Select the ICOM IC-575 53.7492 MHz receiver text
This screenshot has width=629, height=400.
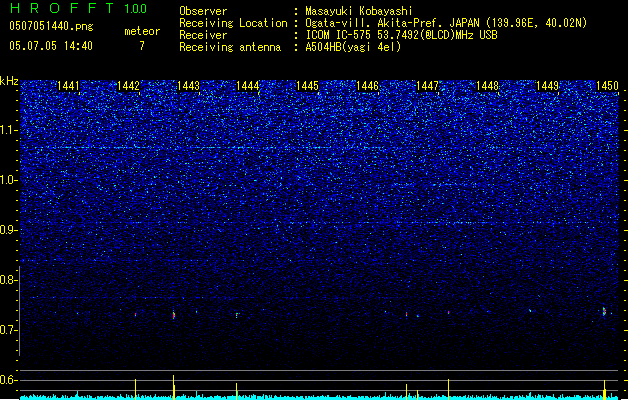[x=402, y=35]
